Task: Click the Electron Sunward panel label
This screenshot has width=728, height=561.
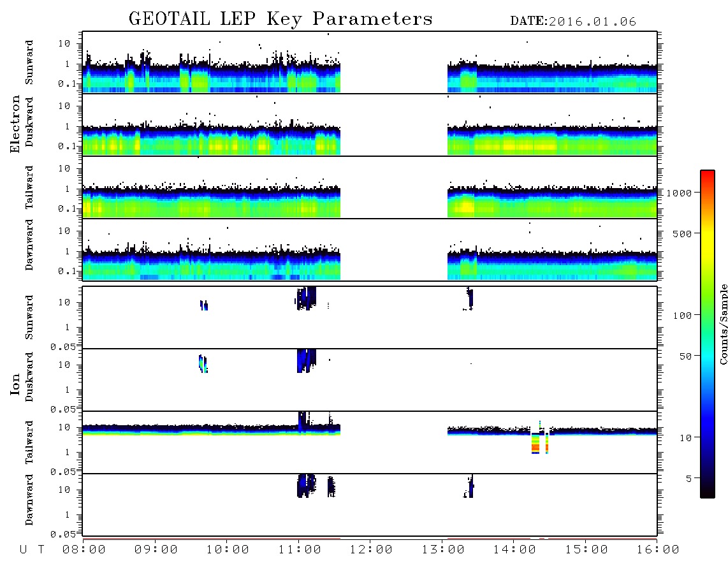Action: click(29, 62)
